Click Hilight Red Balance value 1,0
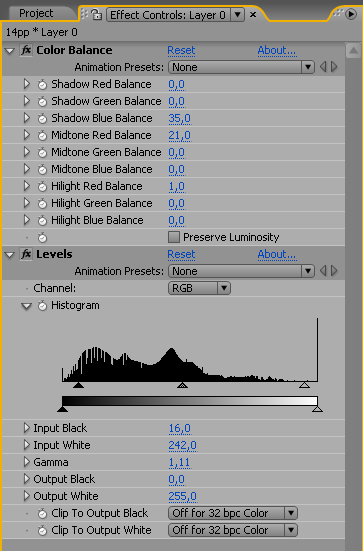363x551 pixels. coord(176,186)
